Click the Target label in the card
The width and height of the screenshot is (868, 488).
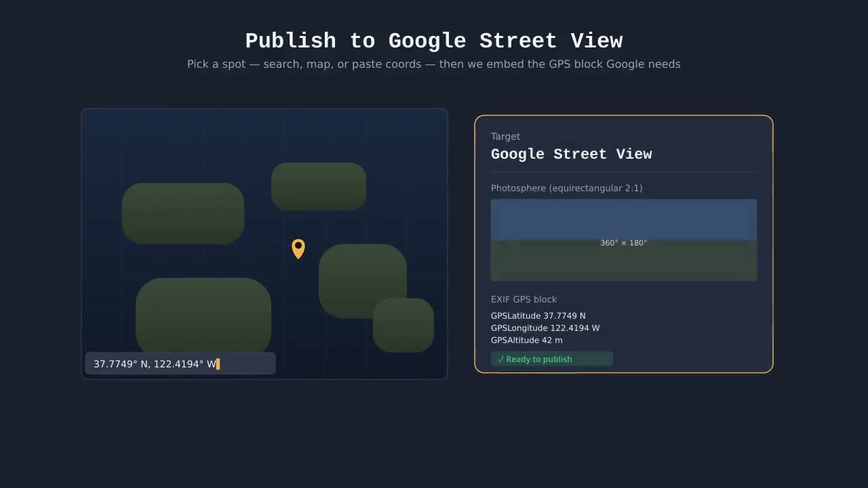click(x=506, y=136)
